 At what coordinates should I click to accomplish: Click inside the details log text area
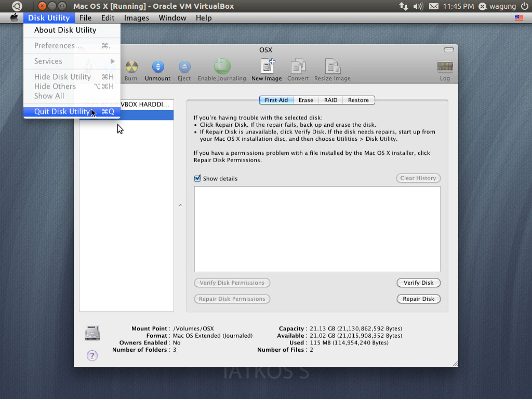tap(317, 229)
